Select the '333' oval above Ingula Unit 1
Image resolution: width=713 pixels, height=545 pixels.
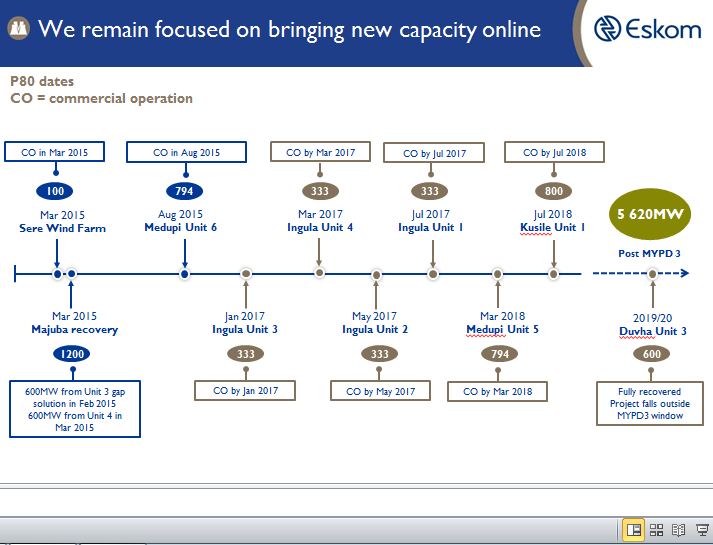(x=430, y=191)
